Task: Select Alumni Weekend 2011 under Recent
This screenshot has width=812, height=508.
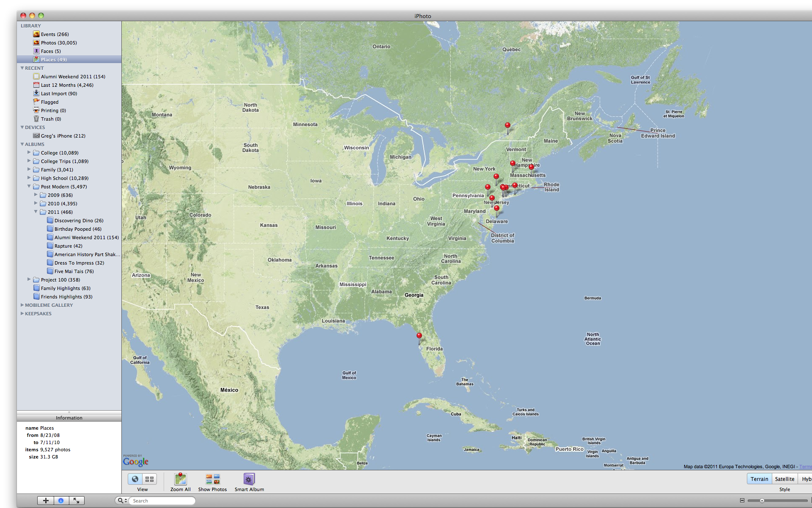Action: click(x=69, y=77)
